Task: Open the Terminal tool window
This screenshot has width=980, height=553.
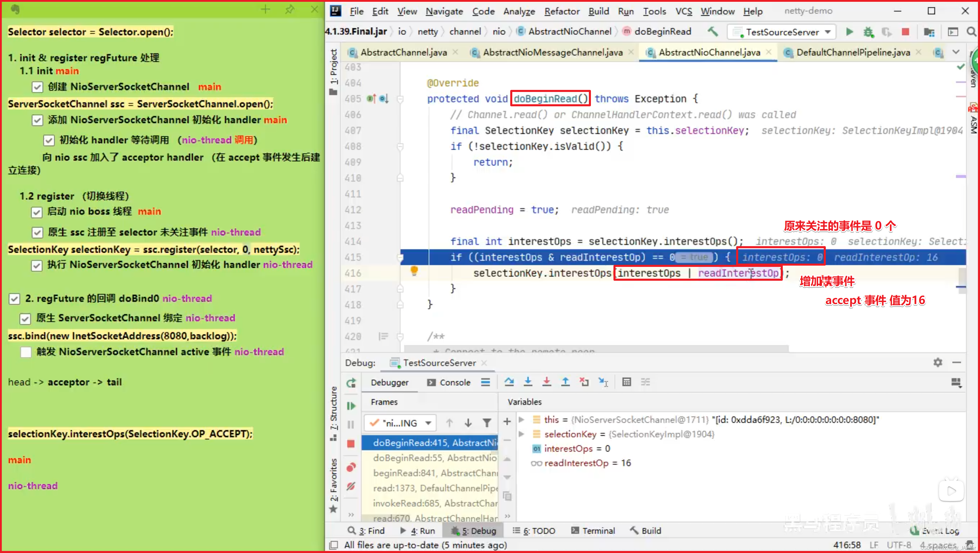Action: 593,530
